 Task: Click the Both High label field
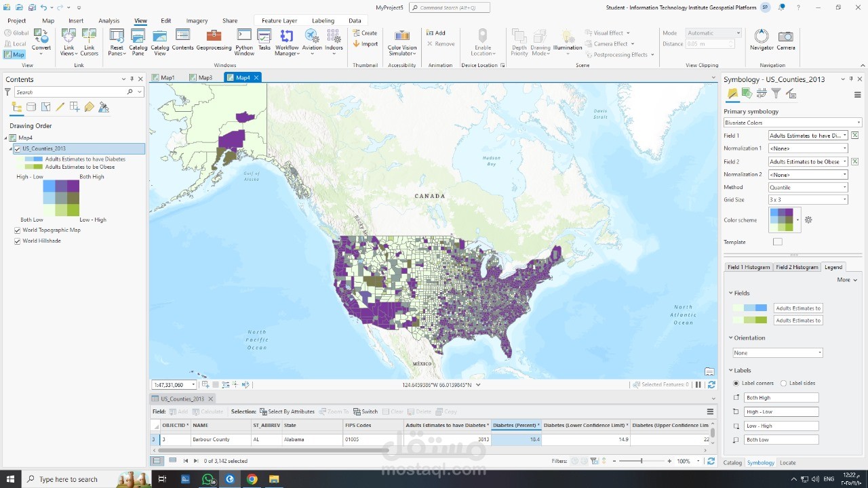781,397
